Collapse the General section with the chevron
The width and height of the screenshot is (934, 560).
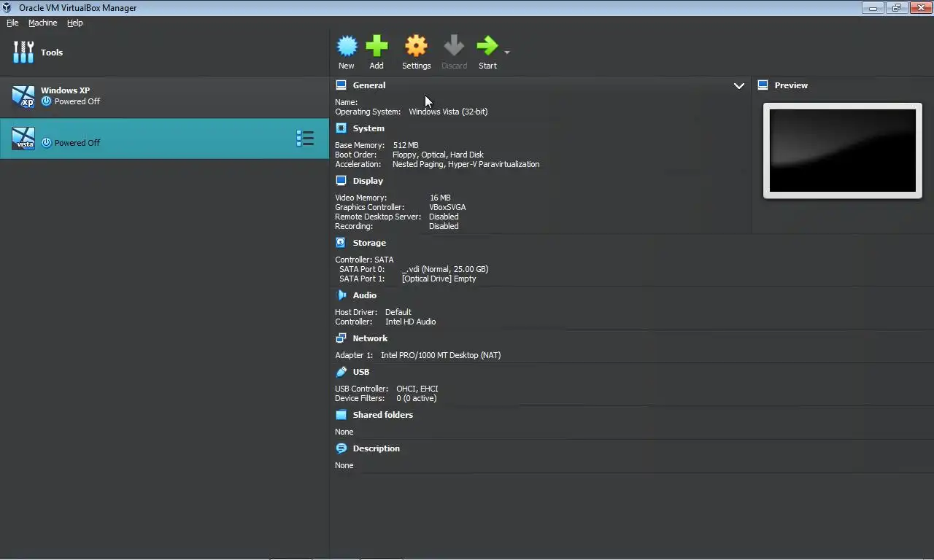tap(738, 85)
